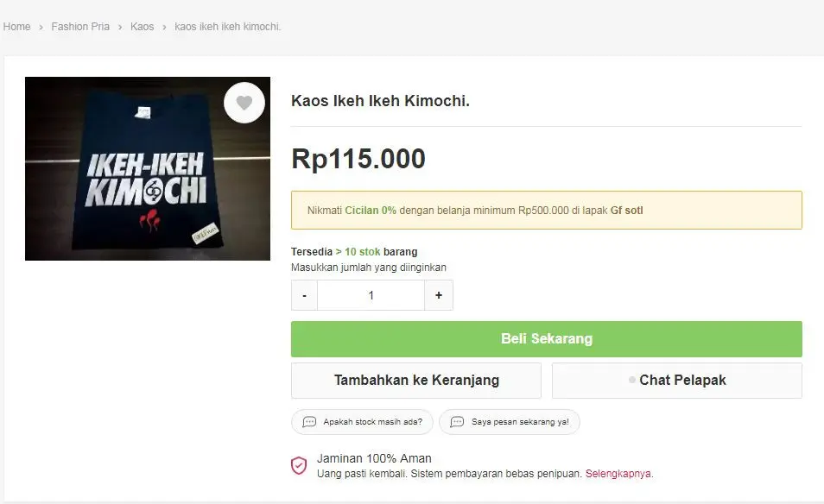This screenshot has height=504, width=824.
Task: Go to Home via the breadcrumb
Action: click(x=16, y=27)
